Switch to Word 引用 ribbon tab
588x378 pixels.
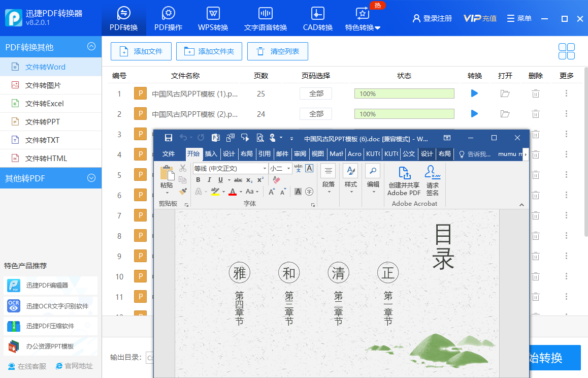(265, 154)
